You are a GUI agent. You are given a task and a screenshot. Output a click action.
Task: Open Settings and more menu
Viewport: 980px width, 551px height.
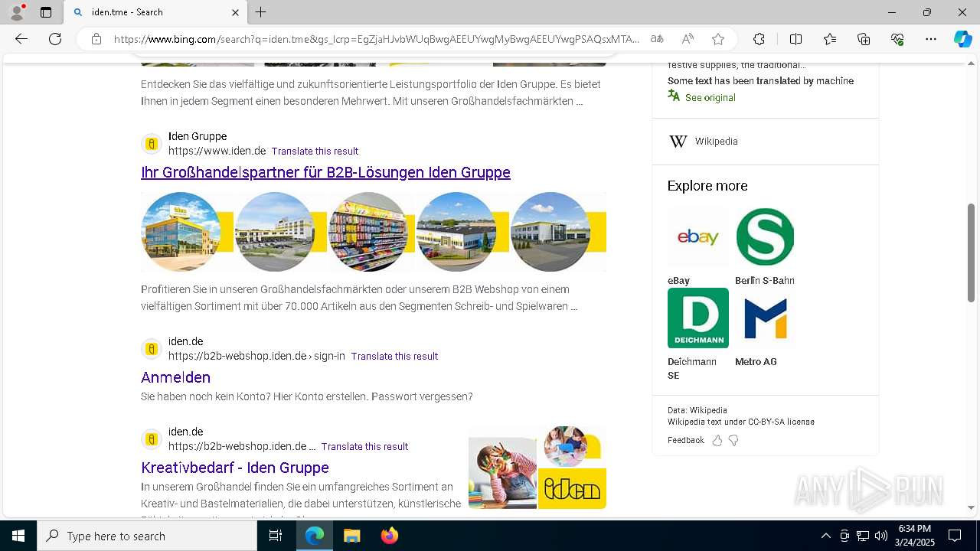click(931, 39)
